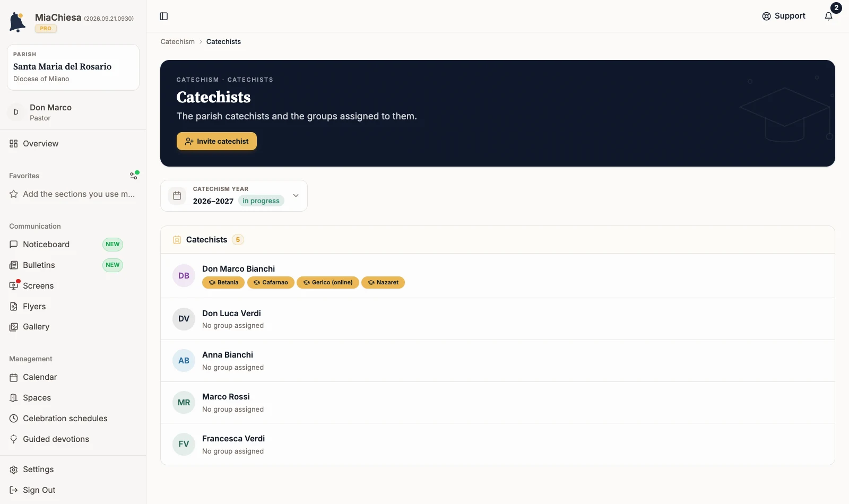Viewport: 849px width, 504px height.
Task: Click the NEW badge beside Bulletins
Action: [112, 265]
